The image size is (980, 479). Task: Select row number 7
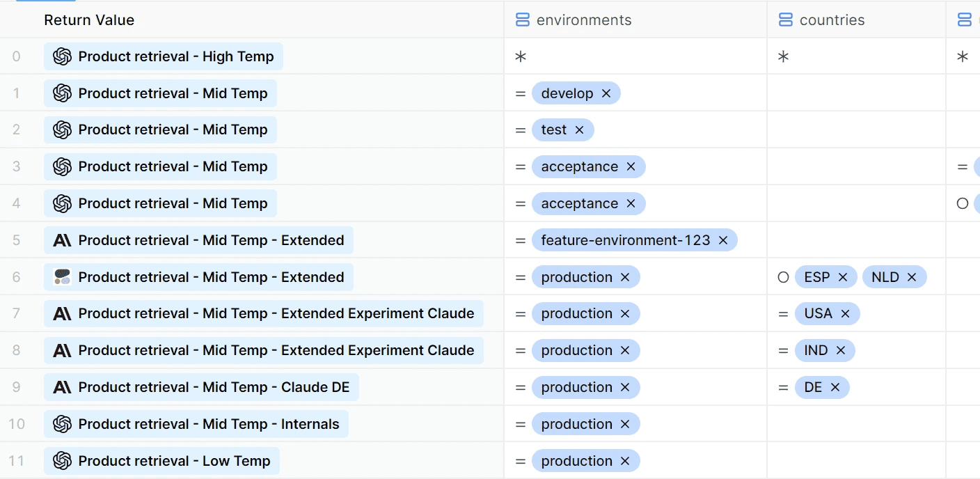coord(17,314)
